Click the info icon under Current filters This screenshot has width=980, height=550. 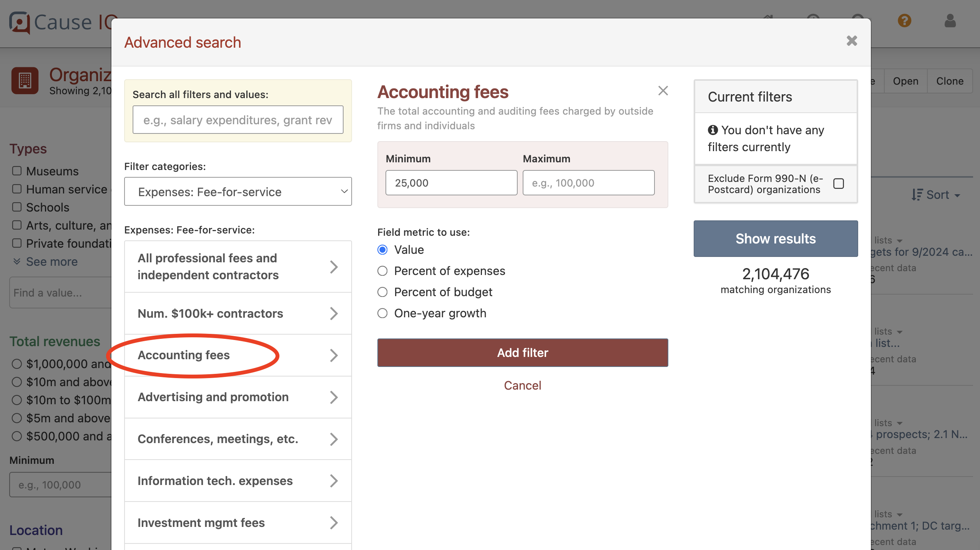click(x=713, y=130)
